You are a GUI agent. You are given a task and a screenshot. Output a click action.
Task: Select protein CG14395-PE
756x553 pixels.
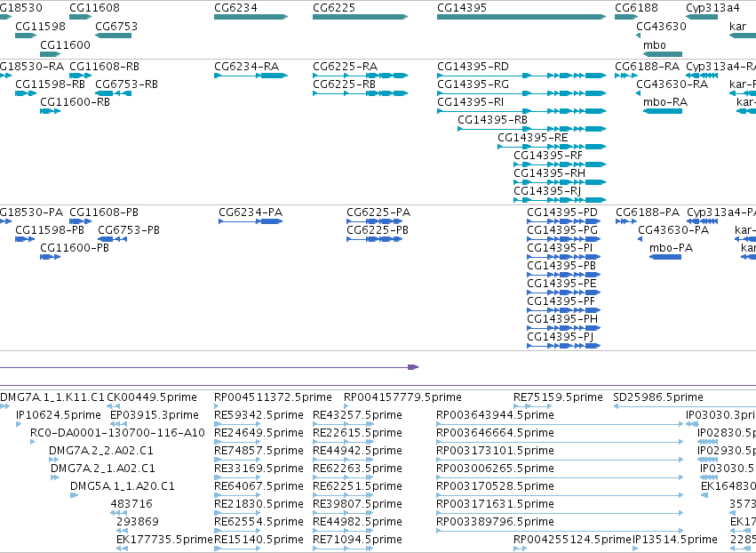coord(561,284)
